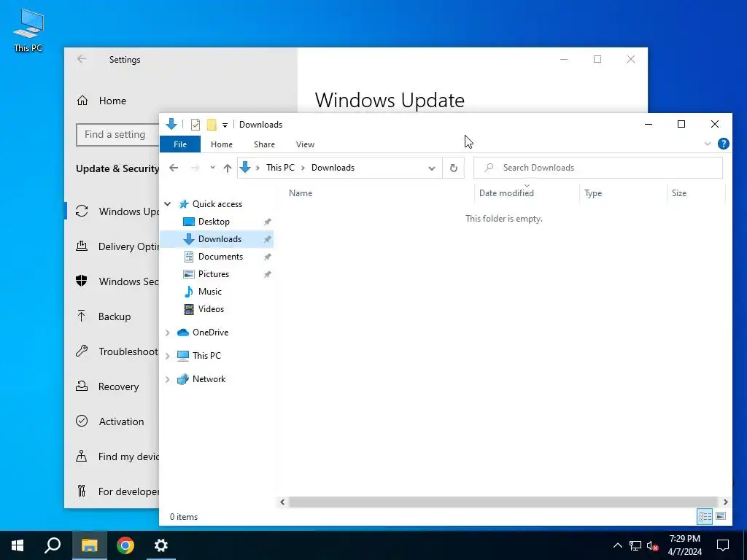
Task: Click This PC in address breadcrumb
Action: (280, 168)
